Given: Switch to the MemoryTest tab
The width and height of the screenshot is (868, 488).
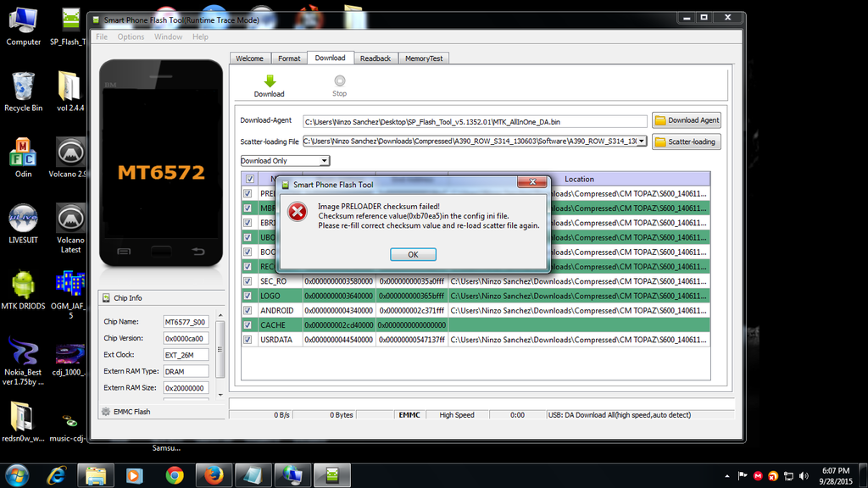Looking at the screenshot, I should 424,58.
